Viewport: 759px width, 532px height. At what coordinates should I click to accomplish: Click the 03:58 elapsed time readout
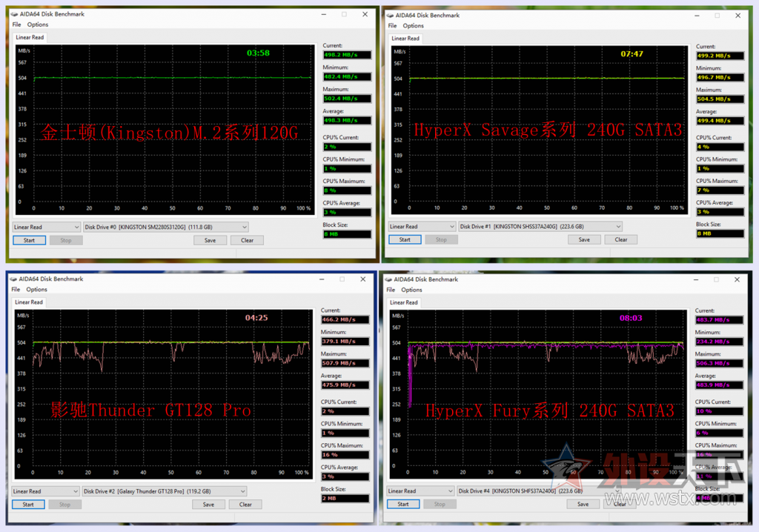258,53
